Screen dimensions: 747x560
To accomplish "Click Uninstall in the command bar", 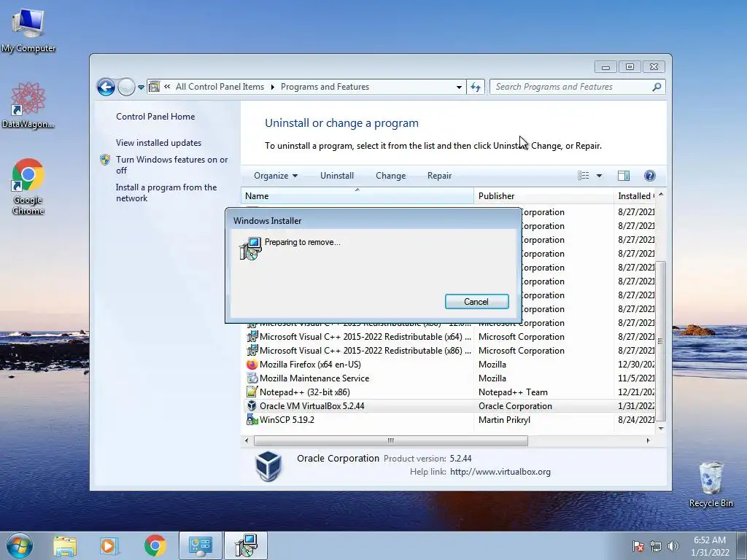I will [x=337, y=176].
